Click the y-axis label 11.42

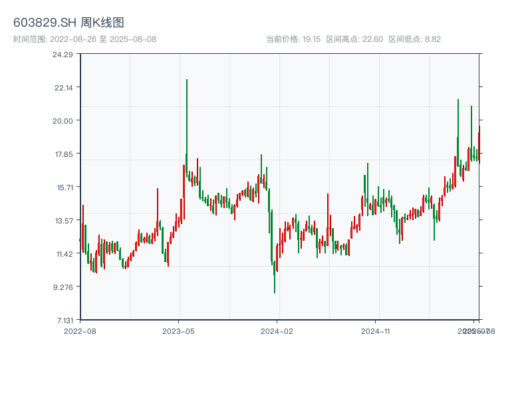pos(65,254)
